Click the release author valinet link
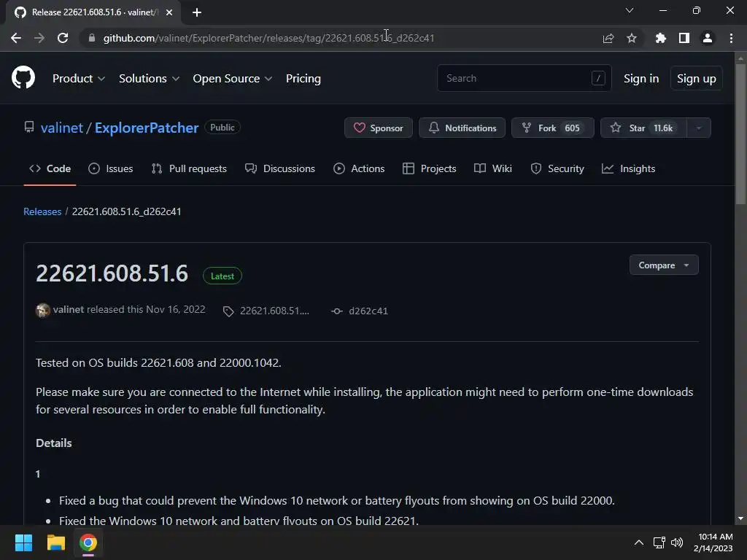 pos(68,309)
